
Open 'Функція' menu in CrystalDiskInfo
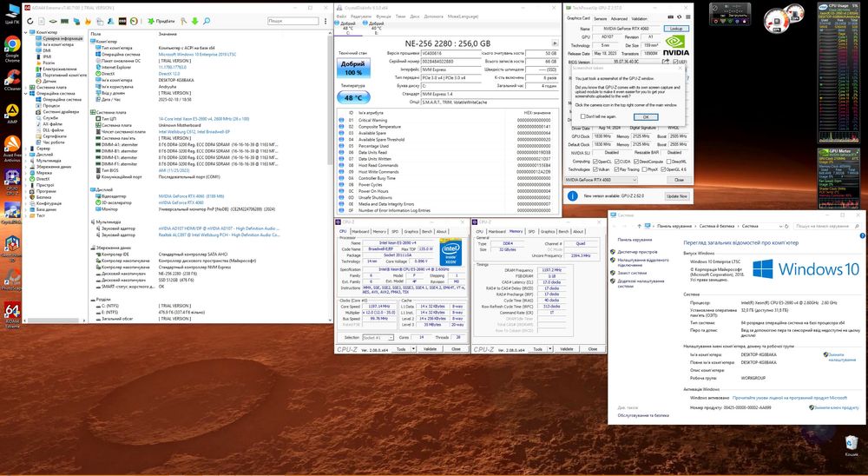pyautogui.click(x=383, y=17)
